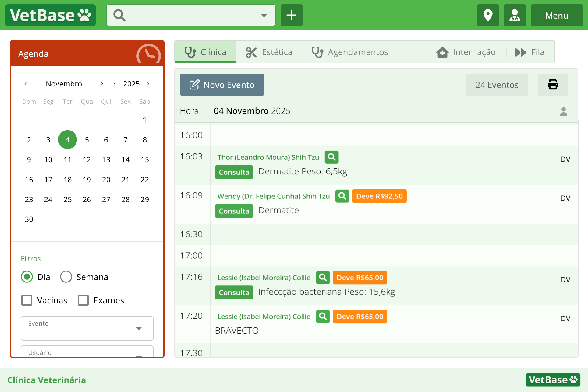Click the Novo Evento button
Viewport: 588px width, 392px height.
pyautogui.click(x=222, y=85)
